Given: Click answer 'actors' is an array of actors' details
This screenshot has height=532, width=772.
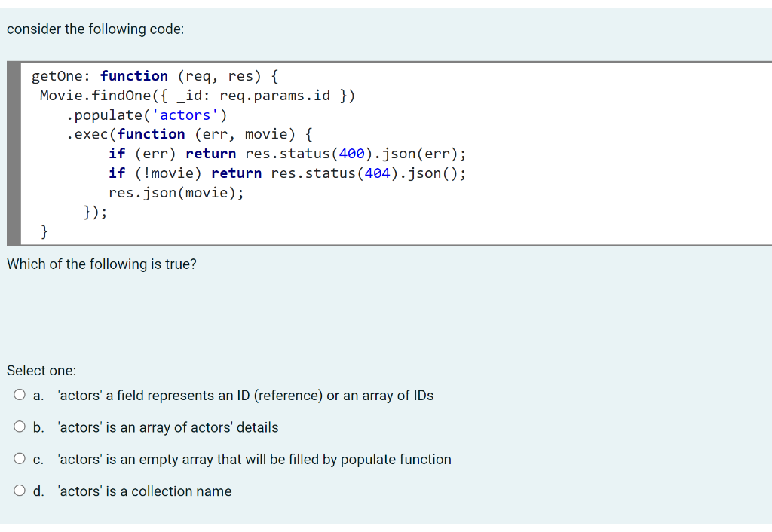Looking at the screenshot, I should [x=167, y=427].
